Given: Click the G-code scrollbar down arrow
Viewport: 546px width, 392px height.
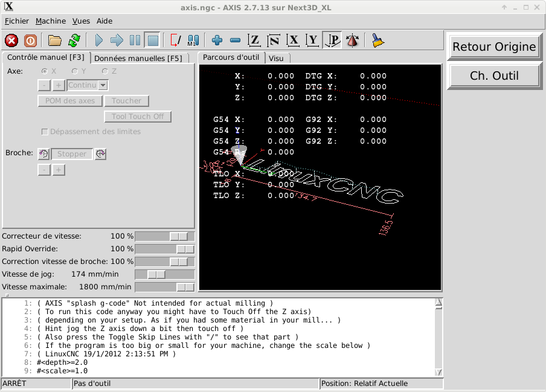Looking at the screenshot, I should click(438, 372).
